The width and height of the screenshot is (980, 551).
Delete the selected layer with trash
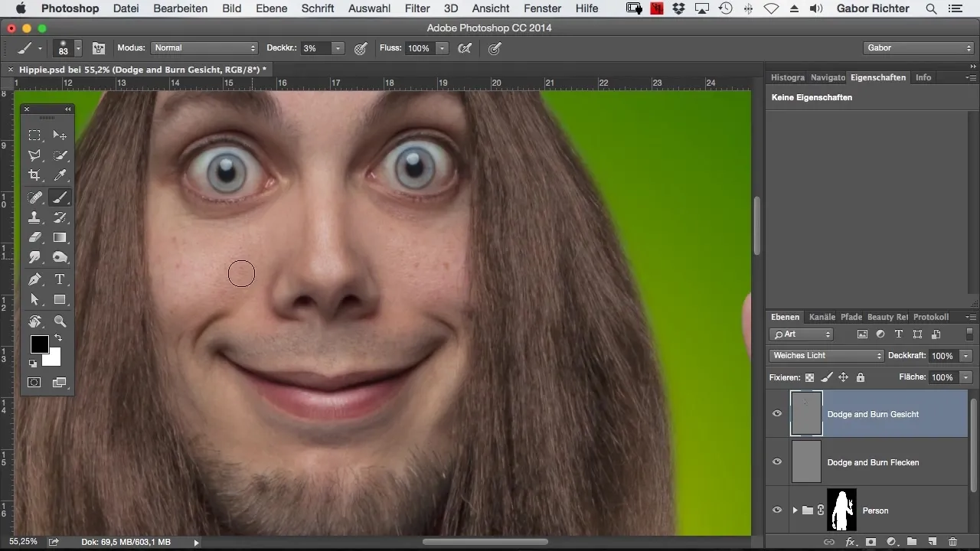pyautogui.click(x=952, y=542)
